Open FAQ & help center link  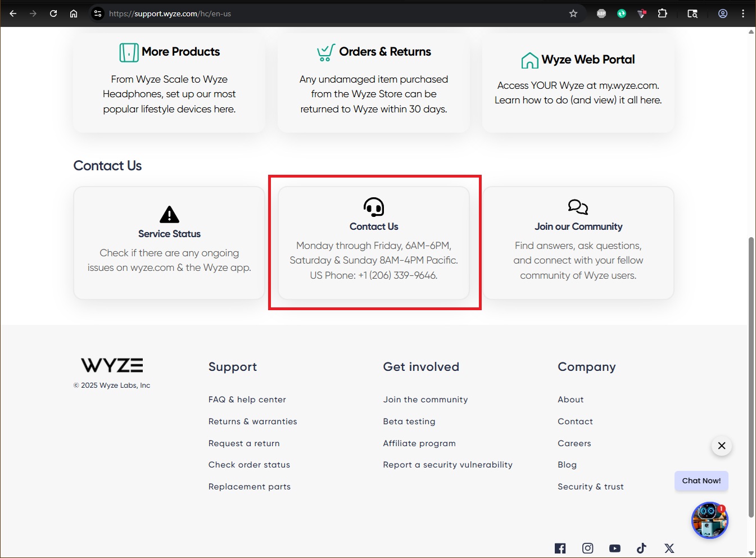click(247, 400)
